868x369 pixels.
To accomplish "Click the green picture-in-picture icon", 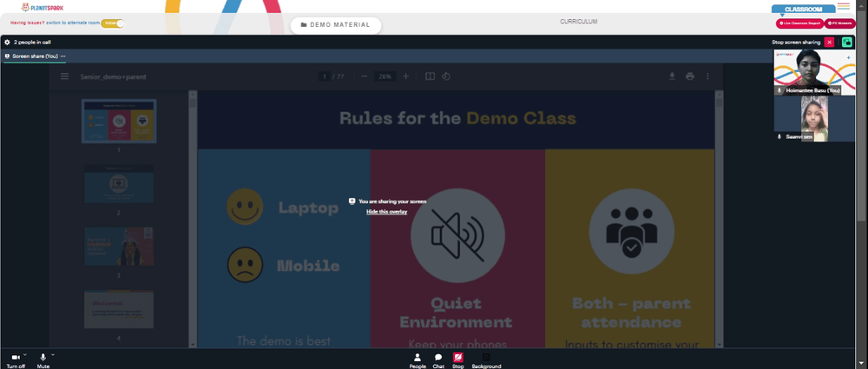I will (847, 42).
